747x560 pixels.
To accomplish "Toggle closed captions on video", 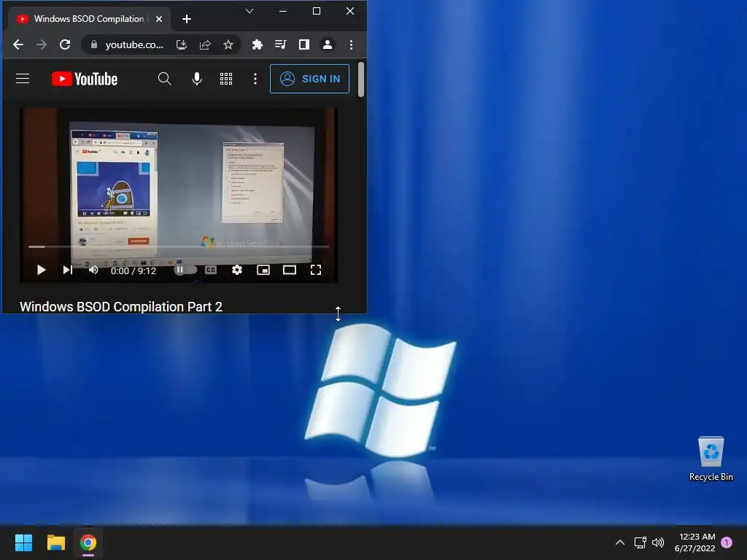I will click(x=211, y=270).
